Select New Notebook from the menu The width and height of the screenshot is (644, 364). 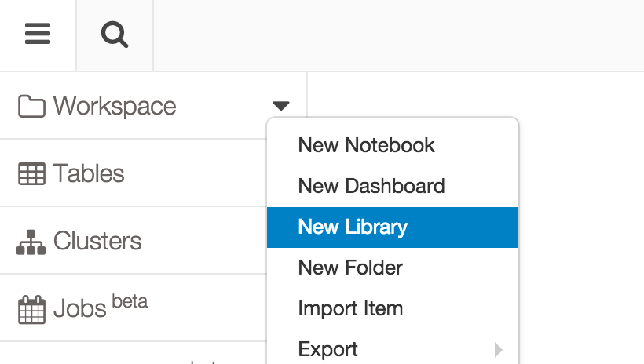point(366,145)
